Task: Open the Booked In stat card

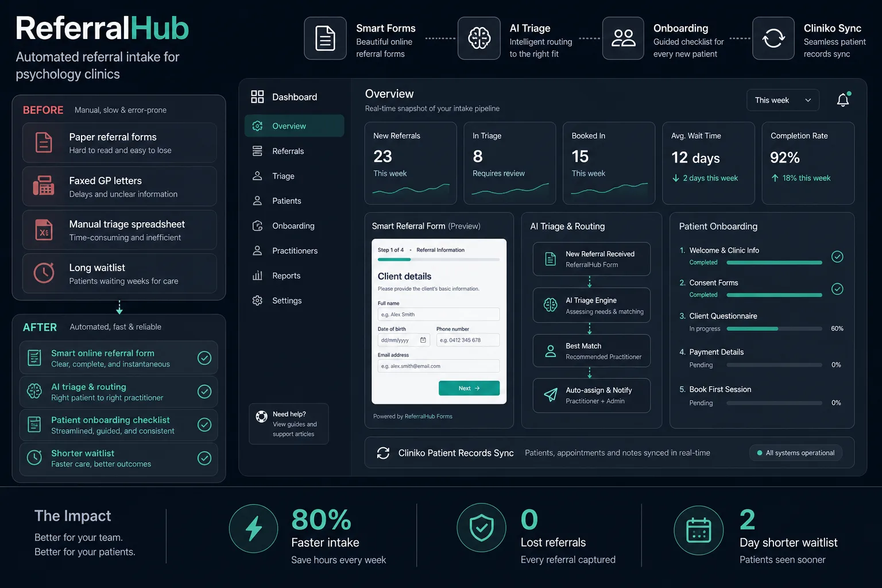Action: tap(609, 163)
